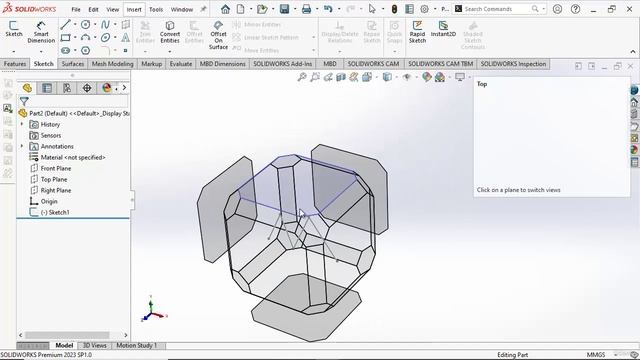
Task: Pin the menu bar with pushpin
Action: tap(203, 9)
